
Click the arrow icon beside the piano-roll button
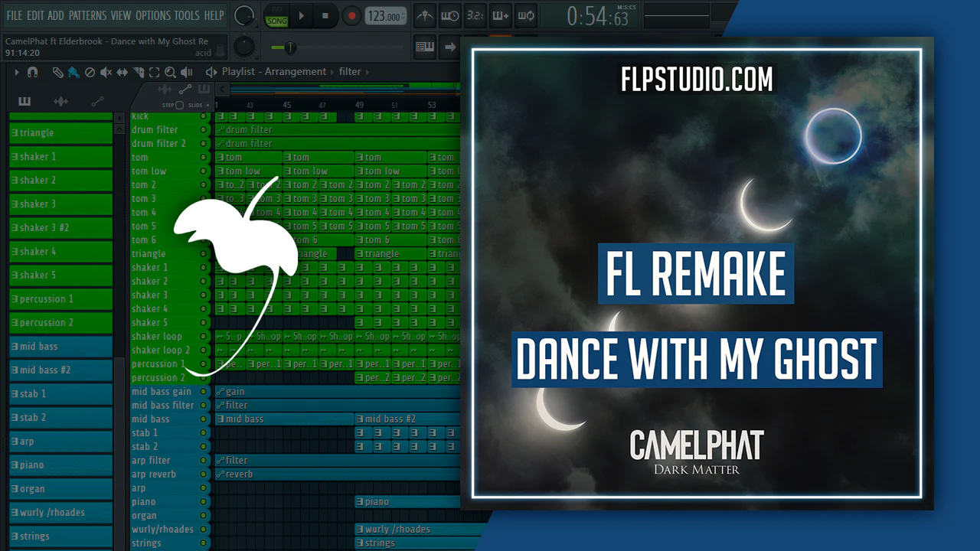(450, 47)
